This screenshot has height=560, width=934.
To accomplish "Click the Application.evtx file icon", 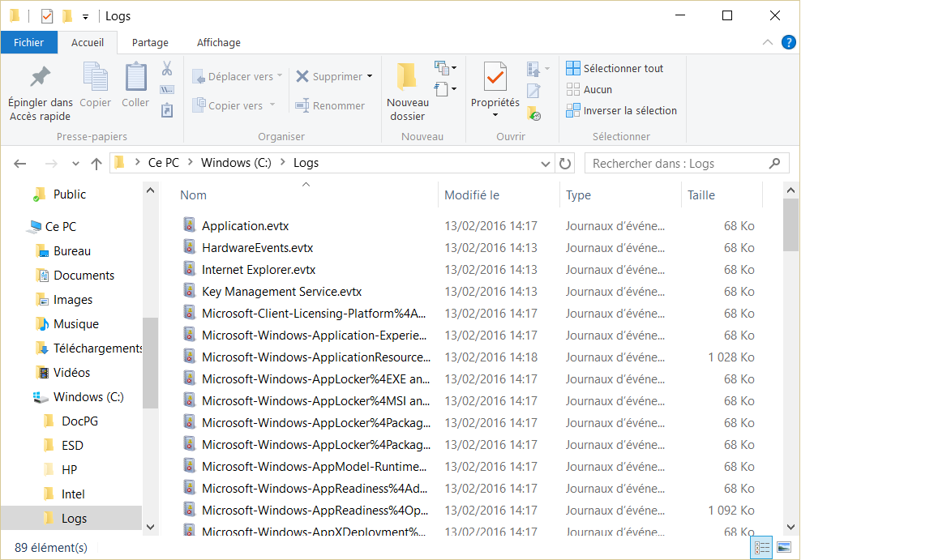I will click(x=190, y=225).
